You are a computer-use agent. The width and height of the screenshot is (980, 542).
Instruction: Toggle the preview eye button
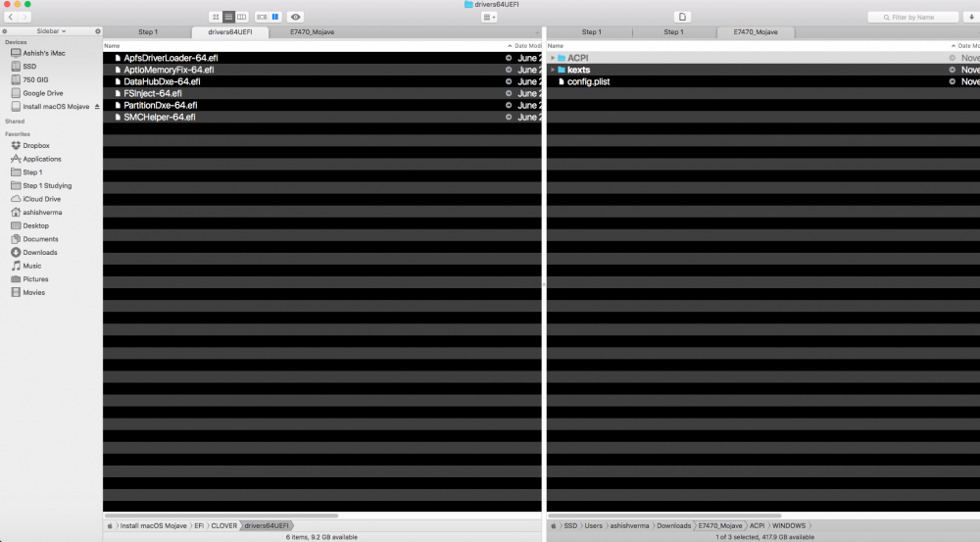(x=296, y=17)
